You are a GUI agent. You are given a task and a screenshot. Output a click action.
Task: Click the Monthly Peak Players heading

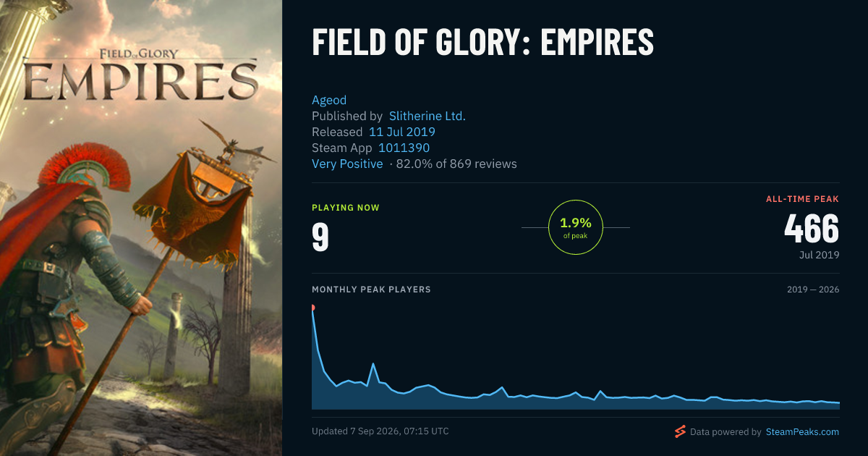tap(371, 290)
